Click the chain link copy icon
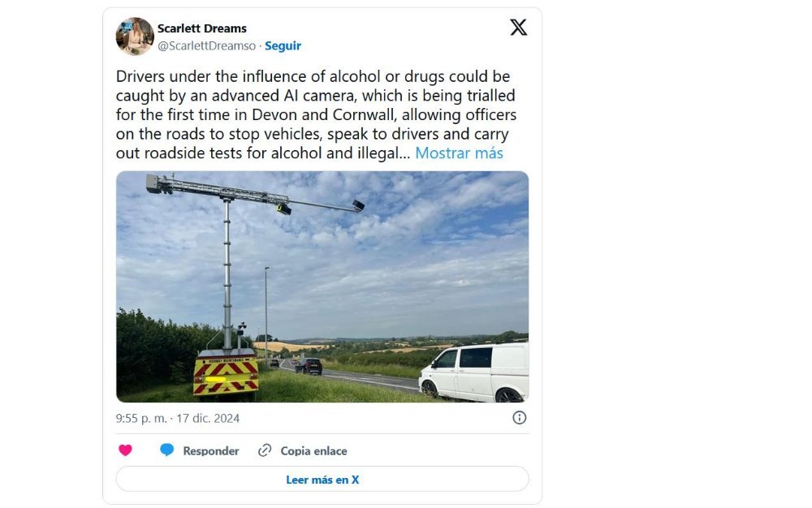 click(265, 450)
